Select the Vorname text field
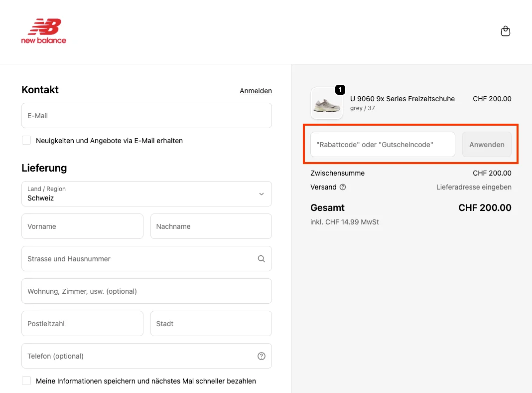The height and width of the screenshot is (393, 532). coord(82,226)
